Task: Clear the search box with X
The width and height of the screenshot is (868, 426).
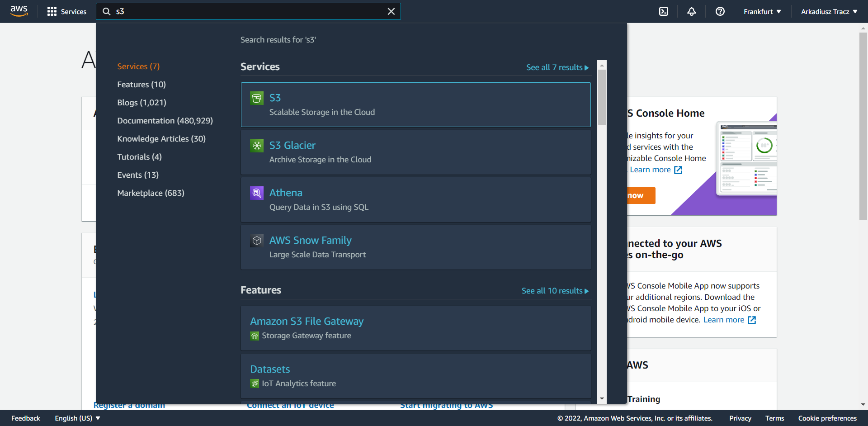Action: pos(391,11)
